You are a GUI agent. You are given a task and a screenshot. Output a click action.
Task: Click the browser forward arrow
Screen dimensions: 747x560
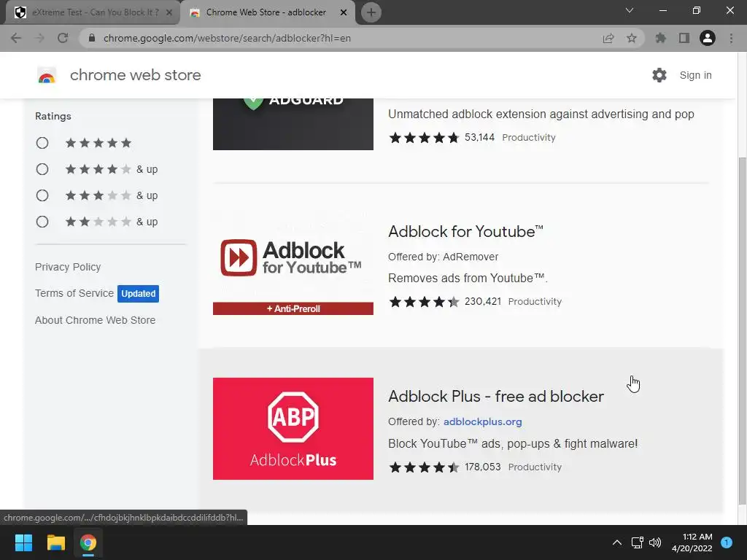click(39, 38)
